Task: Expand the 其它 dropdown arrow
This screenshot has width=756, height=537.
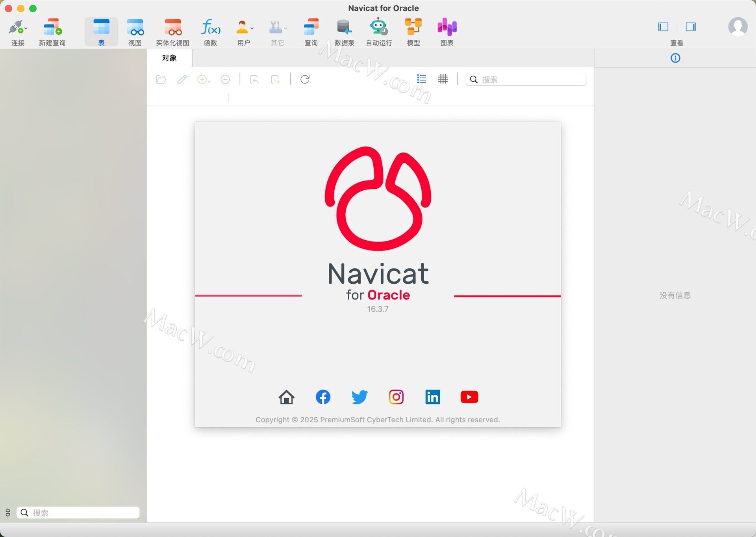Action: point(286,28)
